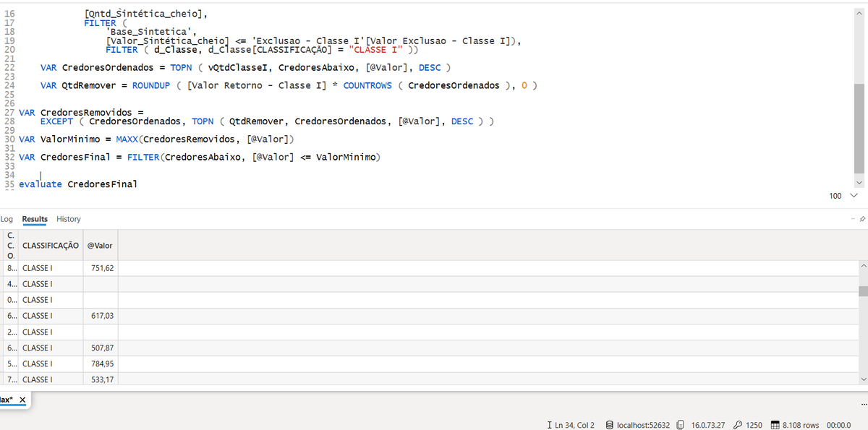Click the cursor position icon in status bar
Screen dimensions: 868x430
(550, 425)
